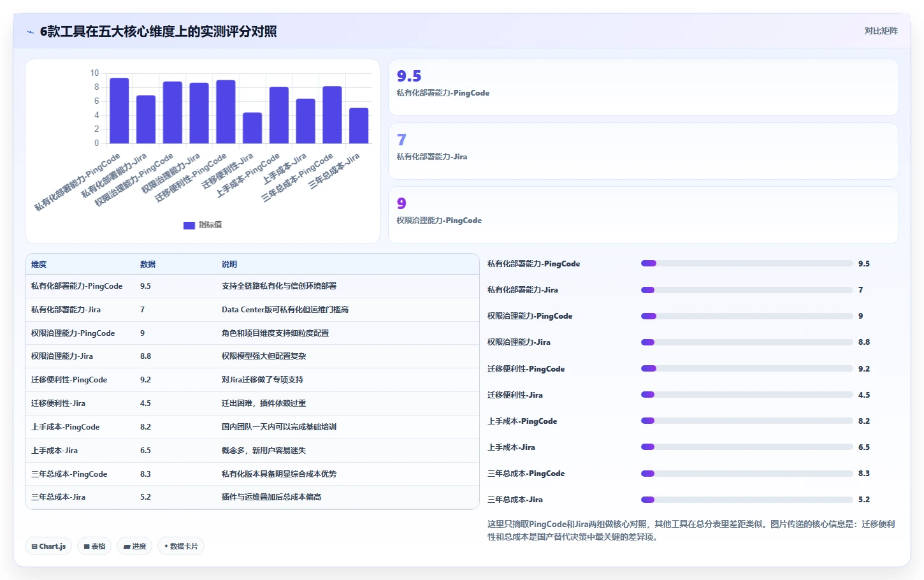Toggle the 指标值 legend color swatch
The image size is (924, 580).
coord(189,225)
